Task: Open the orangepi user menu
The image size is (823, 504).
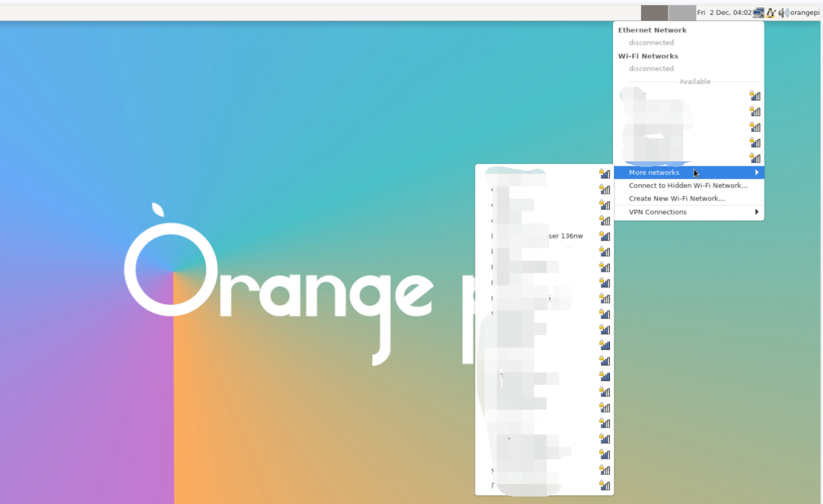Action: coord(805,12)
